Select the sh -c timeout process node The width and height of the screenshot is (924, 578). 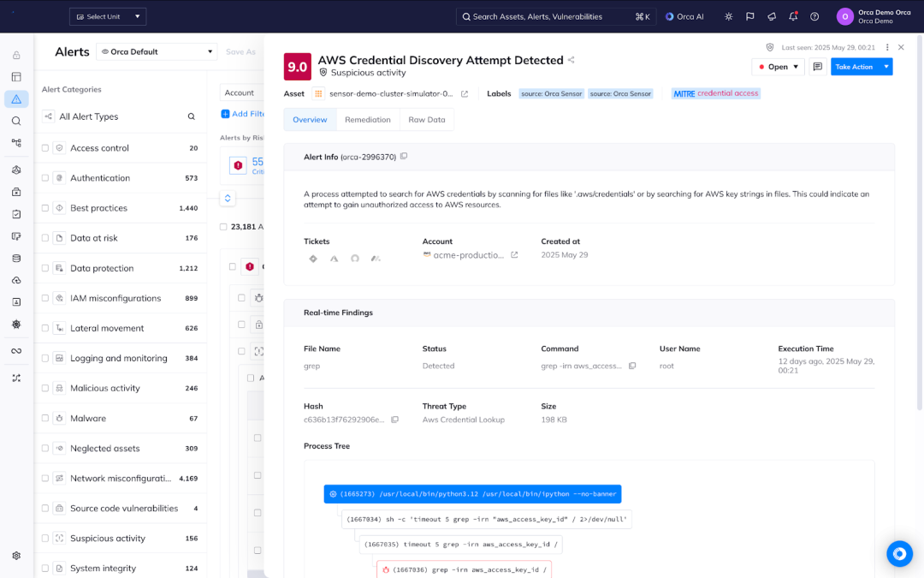click(487, 519)
